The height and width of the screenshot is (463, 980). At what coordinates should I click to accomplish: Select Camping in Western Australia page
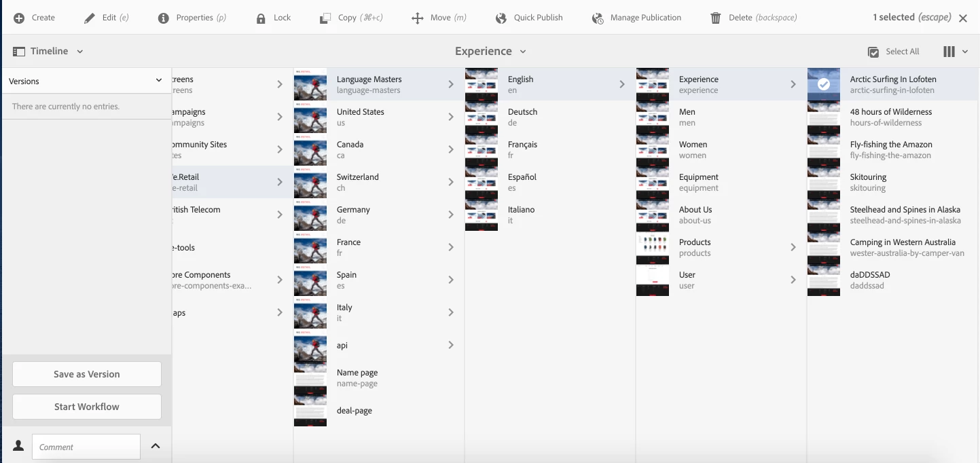click(x=892, y=247)
